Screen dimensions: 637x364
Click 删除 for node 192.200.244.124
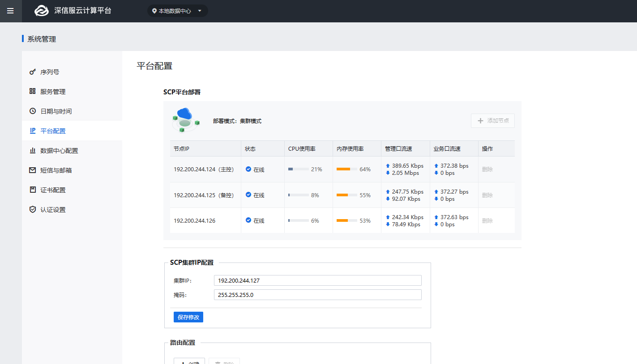click(487, 169)
